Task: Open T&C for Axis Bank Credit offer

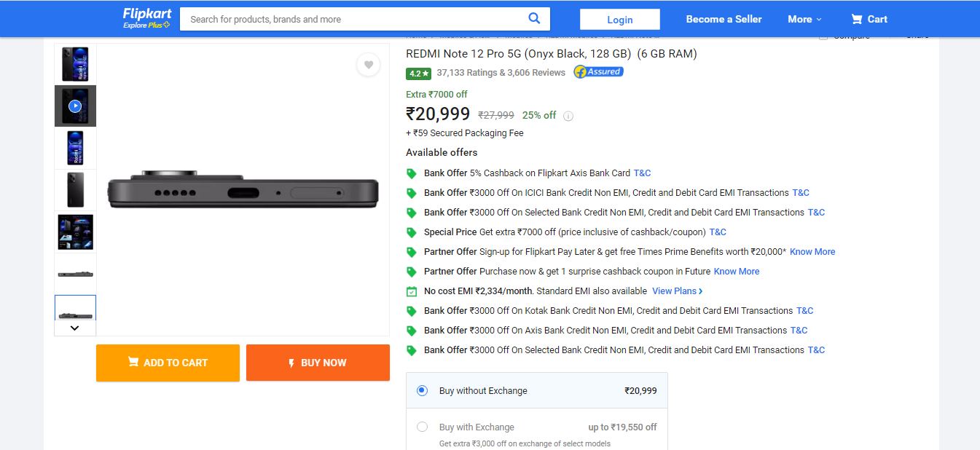Action: coord(799,331)
